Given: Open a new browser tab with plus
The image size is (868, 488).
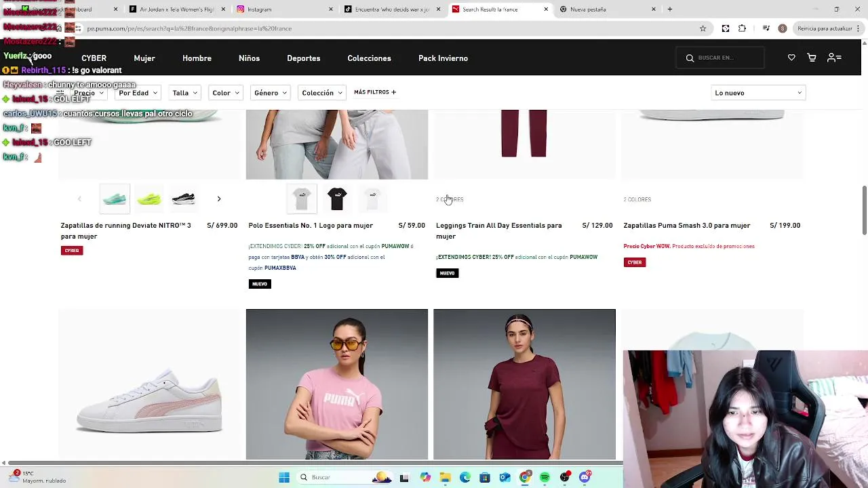Looking at the screenshot, I should pyautogui.click(x=669, y=9).
